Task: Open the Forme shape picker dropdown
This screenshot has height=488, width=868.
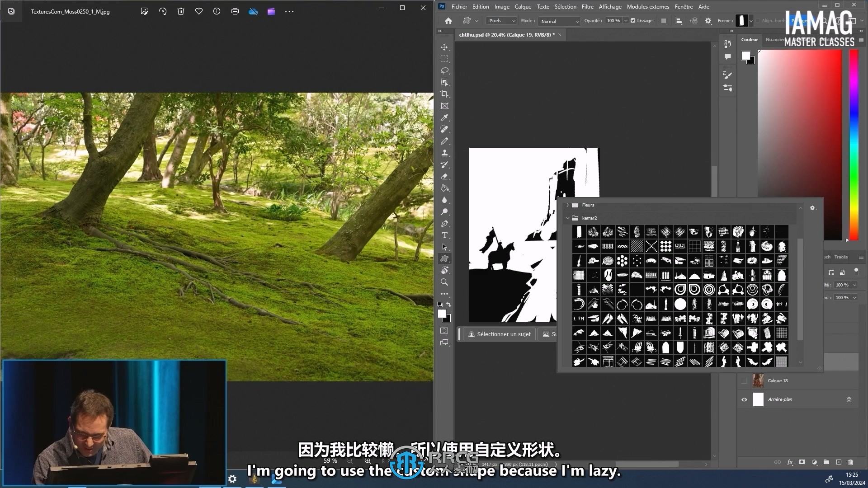Action: coord(751,21)
